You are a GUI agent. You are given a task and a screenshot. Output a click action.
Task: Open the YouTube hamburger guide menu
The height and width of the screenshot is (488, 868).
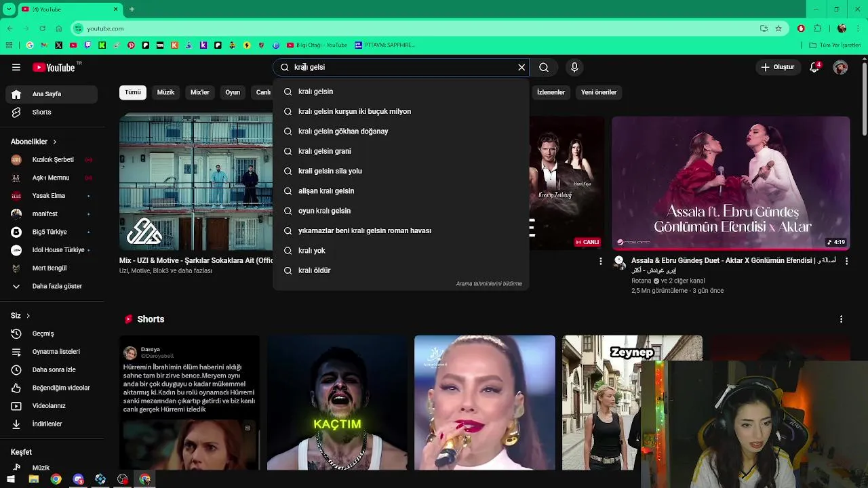point(16,67)
